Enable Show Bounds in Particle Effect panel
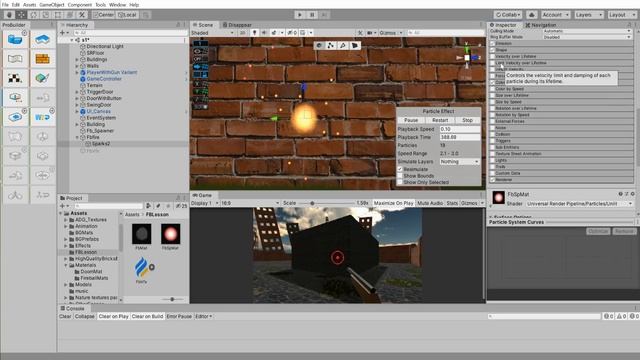This screenshot has height=360, width=640. pos(400,176)
